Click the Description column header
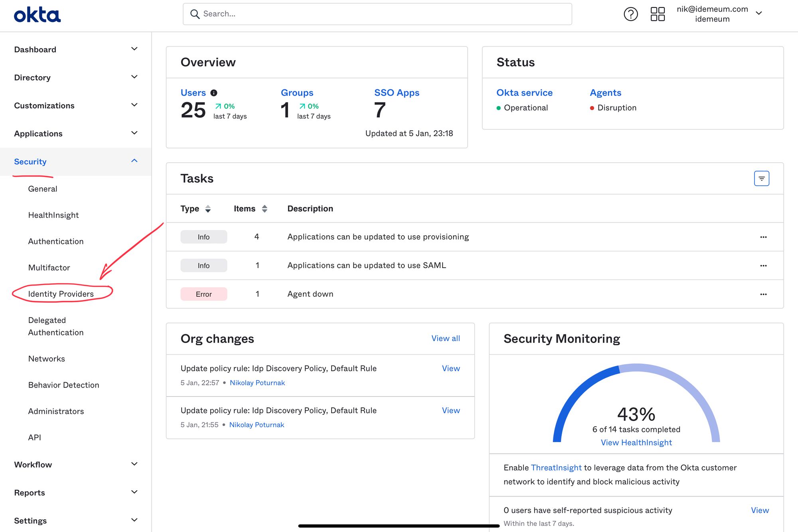Image resolution: width=798 pixels, height=532 pixels. [310, 209]
